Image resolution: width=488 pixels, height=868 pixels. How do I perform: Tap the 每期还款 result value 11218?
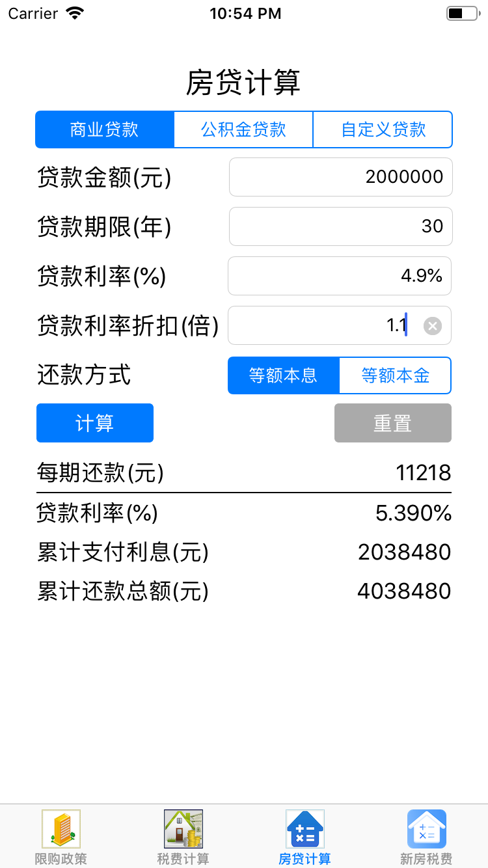[x=423, y=473]
